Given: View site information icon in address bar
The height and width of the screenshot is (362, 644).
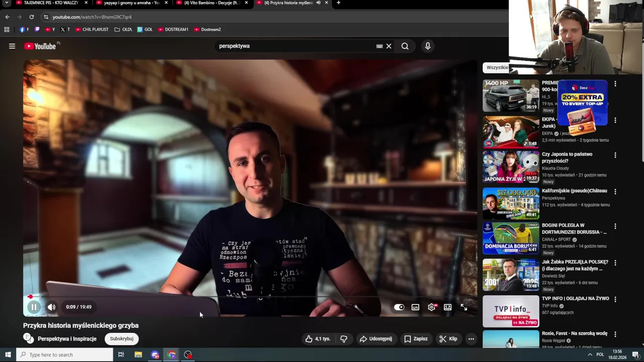Looking at the screenshot, I should [46, 17].
